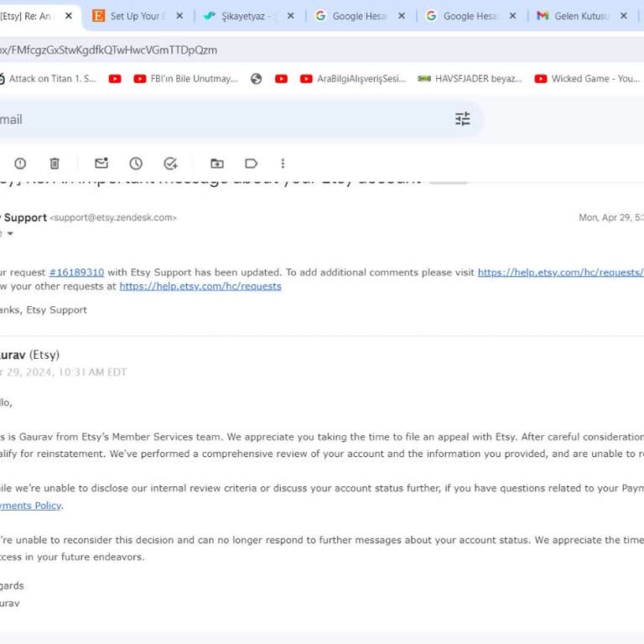Close the Gelen Kutusu tab

click(x=624, y=16)
